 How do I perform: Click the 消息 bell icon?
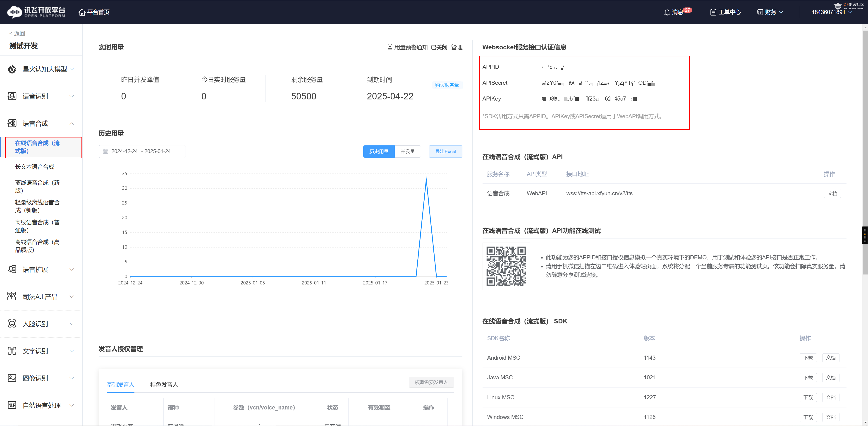pos(667,12)
